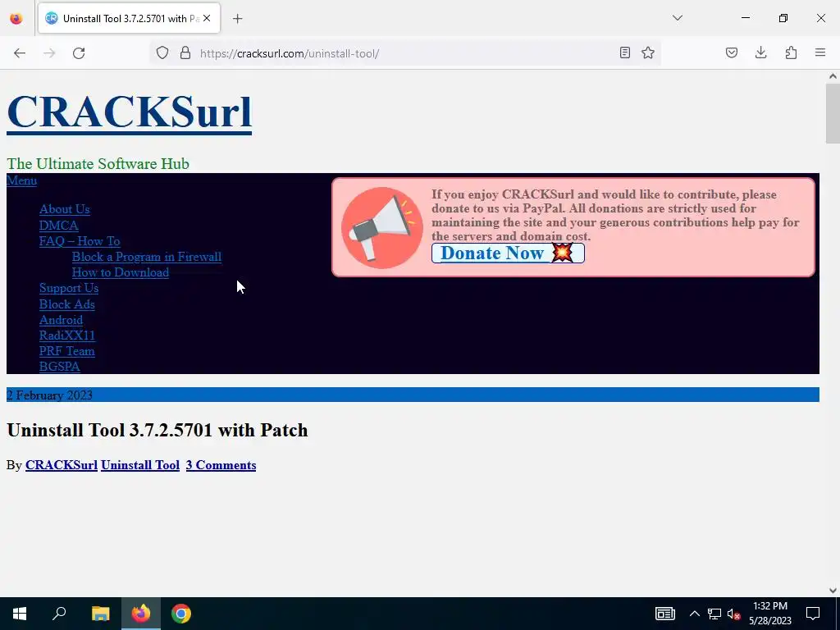Bookmark this page with the star icon
840x630 pixels.
point(648,53)
